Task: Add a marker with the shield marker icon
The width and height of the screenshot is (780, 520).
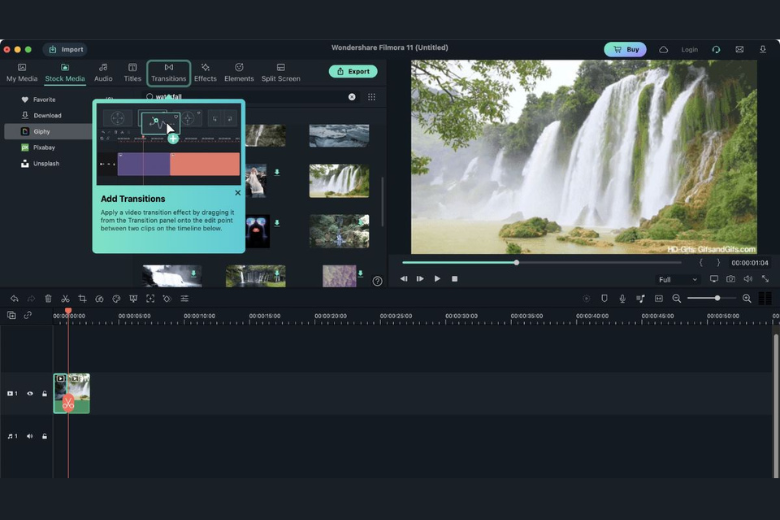Action: point(604,299)
